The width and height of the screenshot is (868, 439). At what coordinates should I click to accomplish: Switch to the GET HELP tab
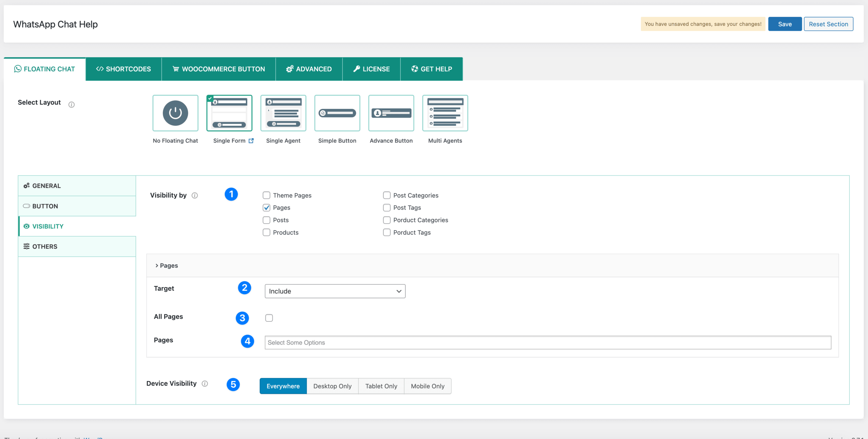click(432, 69)
